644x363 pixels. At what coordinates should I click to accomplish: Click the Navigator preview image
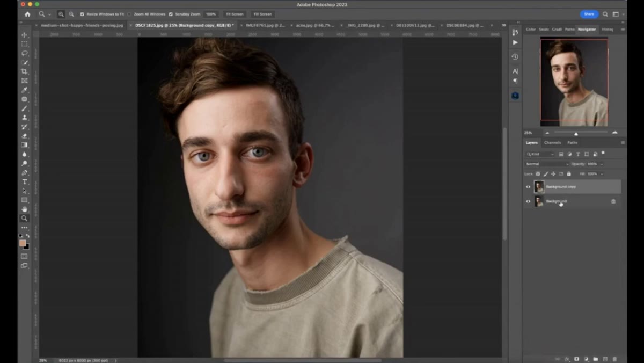[574, 83]
